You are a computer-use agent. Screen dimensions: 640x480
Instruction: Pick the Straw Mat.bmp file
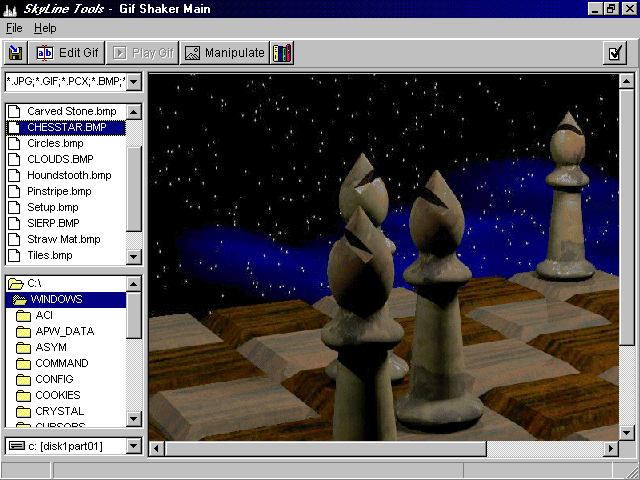point(63,239)
